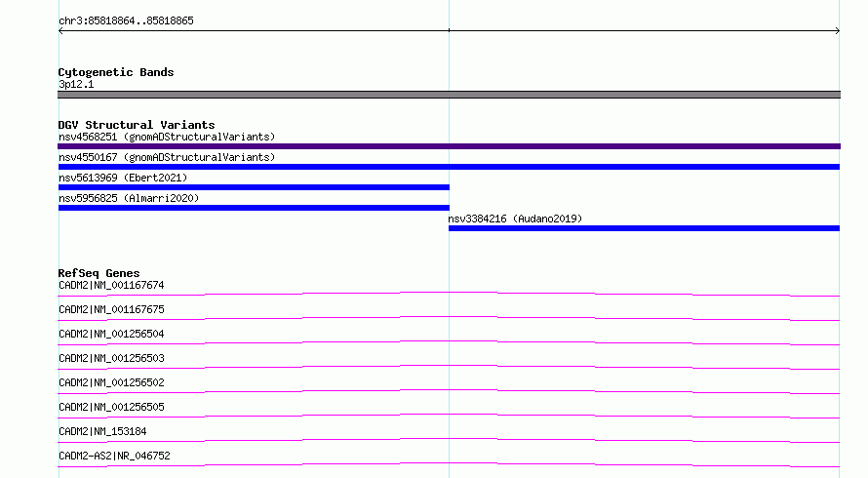The width and height of the screenshot is (868, 478).
Task: Click the blue nsv3384216 variant bar
Action: [644, 228]
